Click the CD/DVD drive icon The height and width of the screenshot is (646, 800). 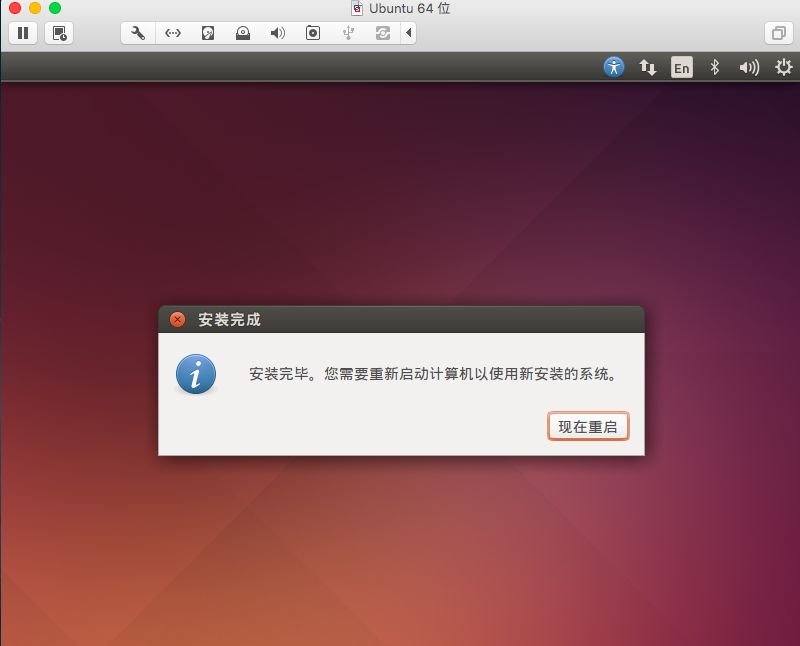pyautogui.click(x=243, y=33)
